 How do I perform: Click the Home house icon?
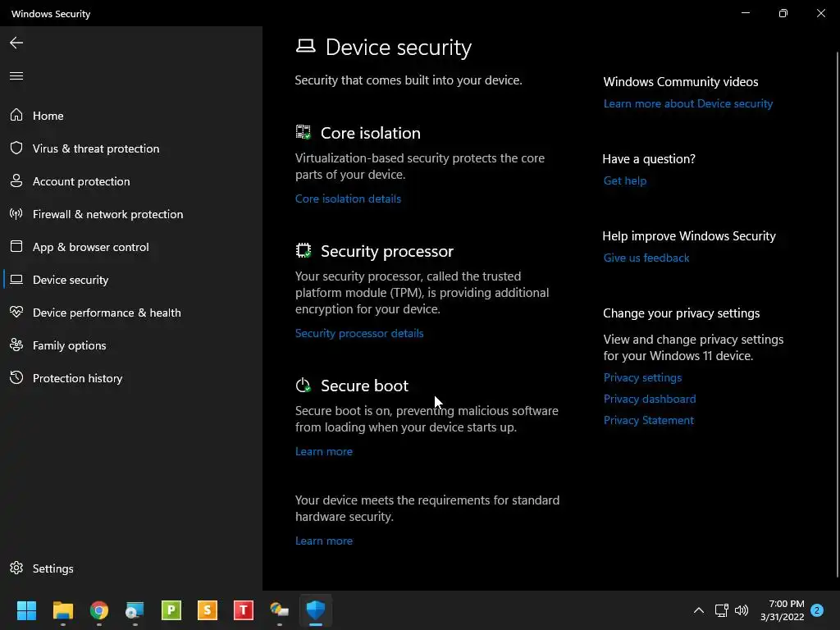[x=16, y=115]
